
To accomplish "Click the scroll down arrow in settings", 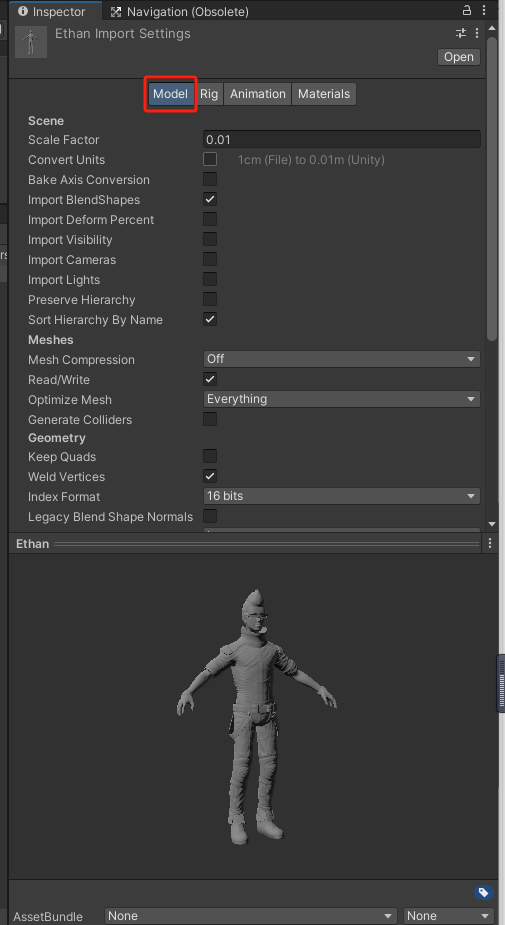I will point(492,524).
